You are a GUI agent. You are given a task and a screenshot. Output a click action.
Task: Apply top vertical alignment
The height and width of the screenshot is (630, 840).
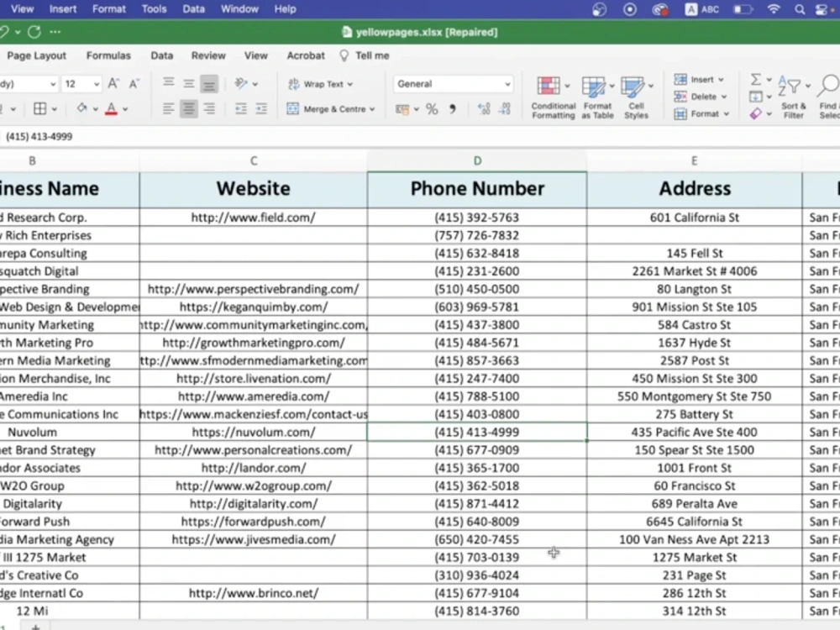click(x=168, y=83)
